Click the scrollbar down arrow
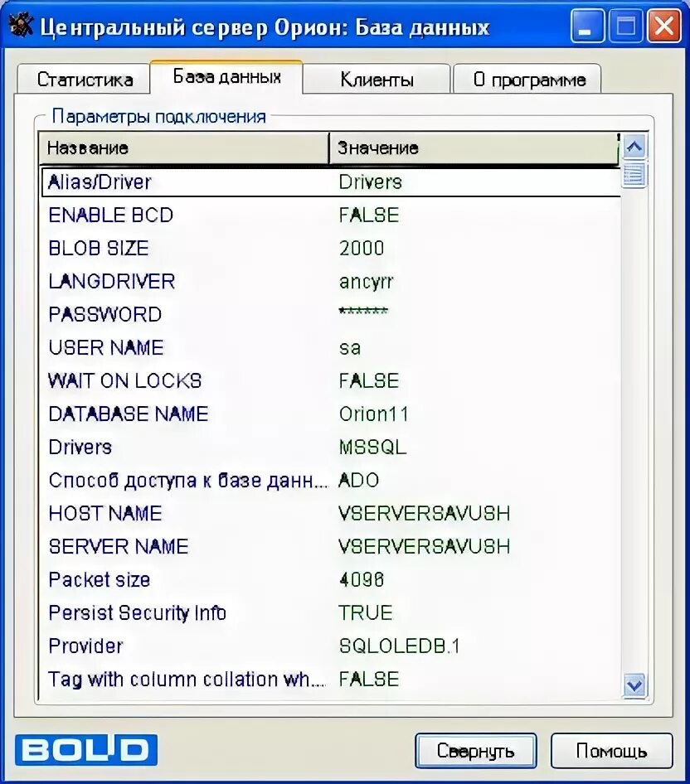The image size is (690, 784). tap(634, 685)
